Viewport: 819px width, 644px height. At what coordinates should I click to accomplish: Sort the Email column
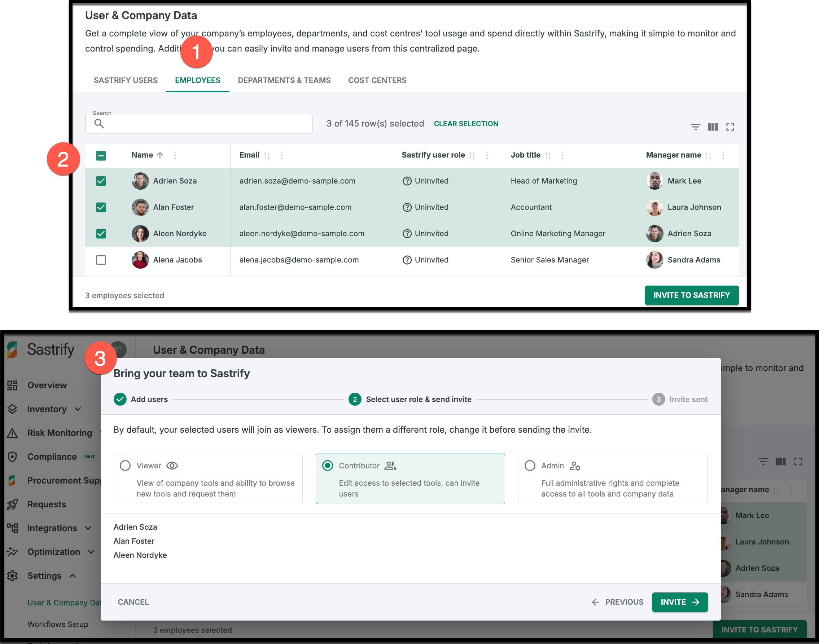click(x=267, y=155)
